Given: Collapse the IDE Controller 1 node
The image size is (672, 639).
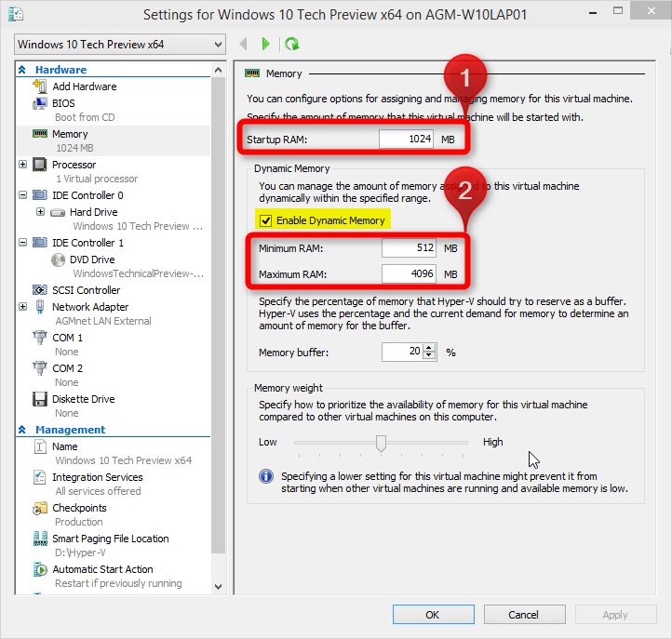Looking at the screenshot, I should coord(23,243).
